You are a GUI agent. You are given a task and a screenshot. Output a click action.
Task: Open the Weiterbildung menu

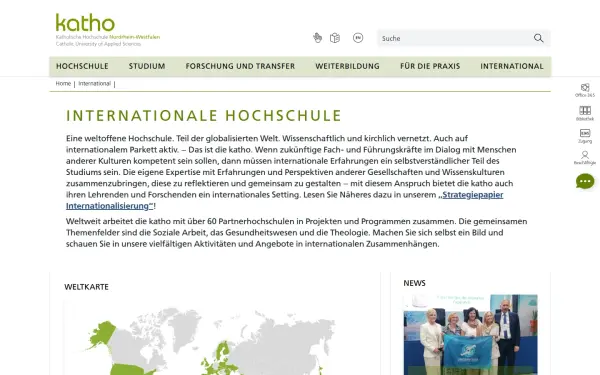[x=347, y=66]
